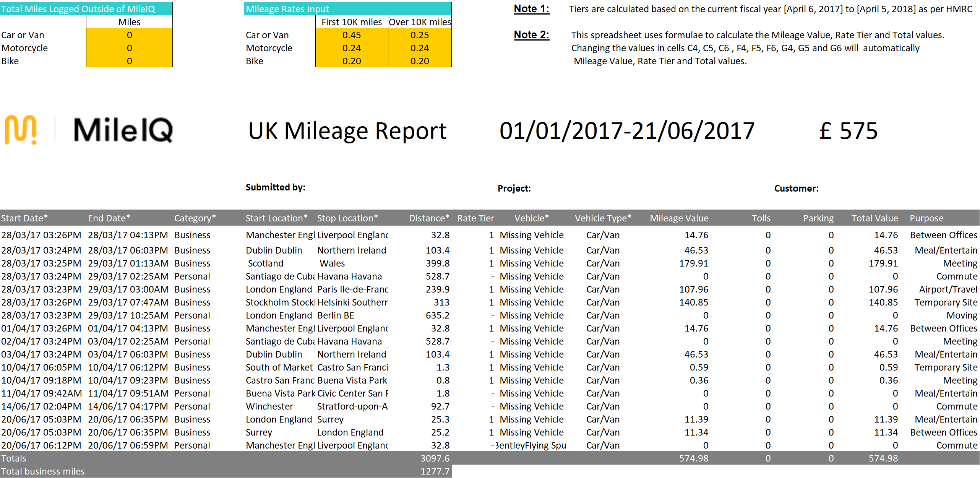Click the 'Total Value' column header
The height and width of the screenshot is (478, 980).
pos(875,218)
